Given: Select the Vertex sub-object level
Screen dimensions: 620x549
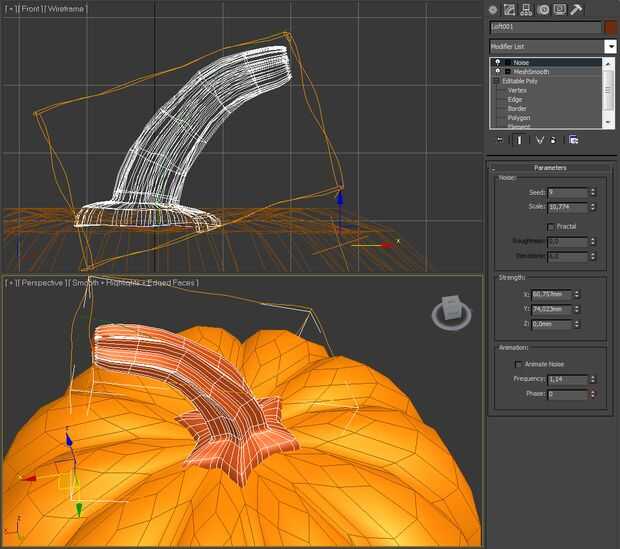Looking at the screenshot, I should [x=516, y=90].
